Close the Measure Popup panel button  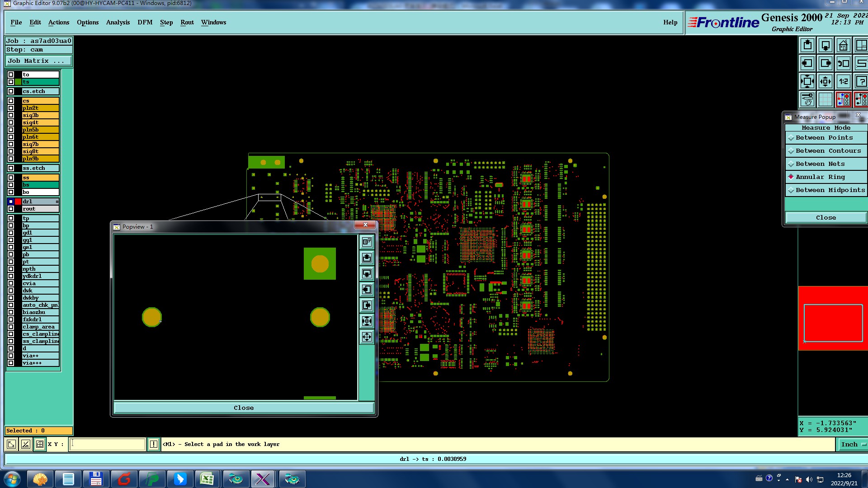pyautogui.click(x=826, y=218)
